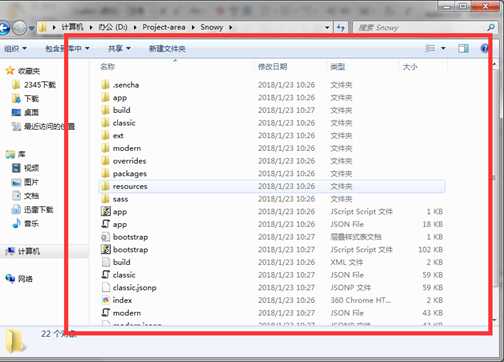Click the modern JSON file icon

pos(106,313)
